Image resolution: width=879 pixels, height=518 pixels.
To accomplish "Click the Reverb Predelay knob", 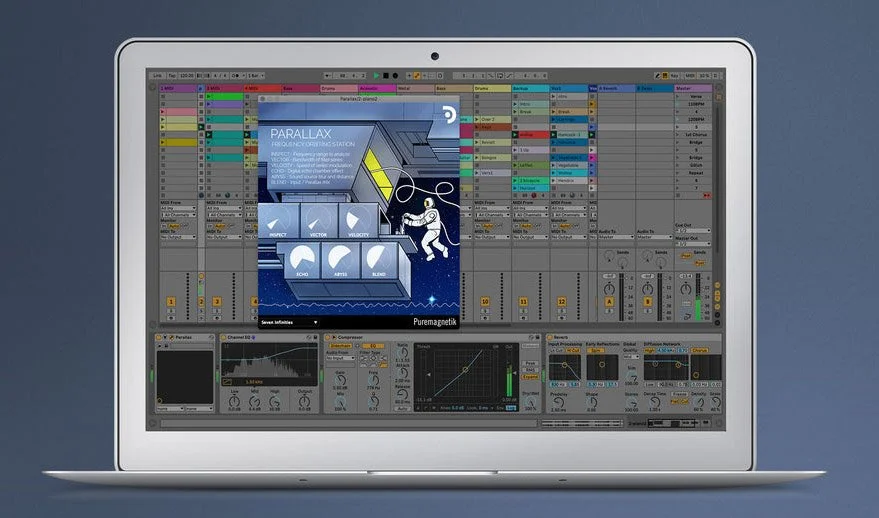I will 558,403.
